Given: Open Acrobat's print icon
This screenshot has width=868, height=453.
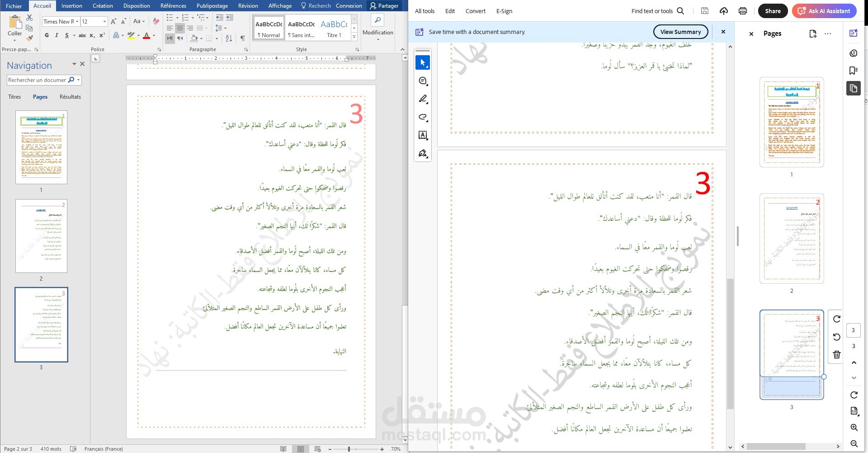Looking at the screenshot, I should pos(743,11).
